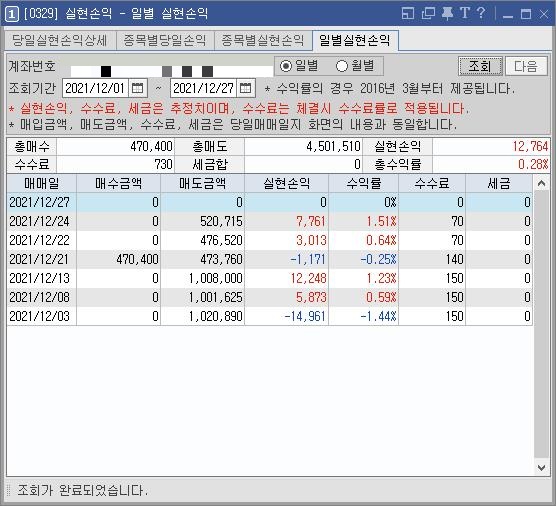Click the 조회 button
The height and width of the screenshot is (506, 556).
pyautogui.click(x=480, y=66)
